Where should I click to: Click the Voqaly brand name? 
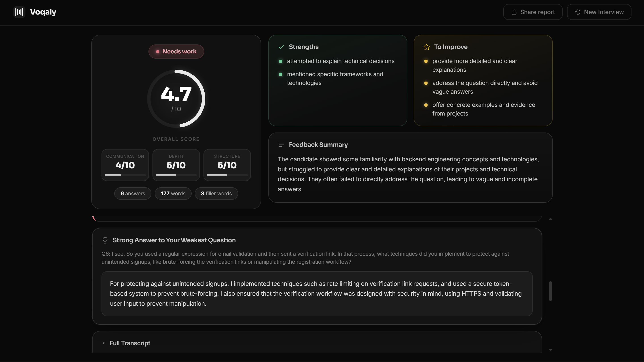click(x=43, y=12)
